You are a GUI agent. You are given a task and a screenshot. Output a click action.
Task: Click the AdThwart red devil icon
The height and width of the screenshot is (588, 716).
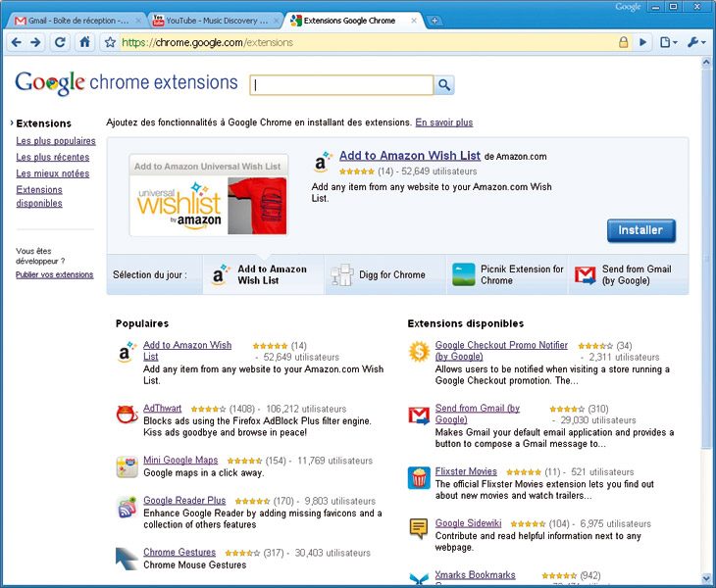pyautogui.click(x=127, y=415)
